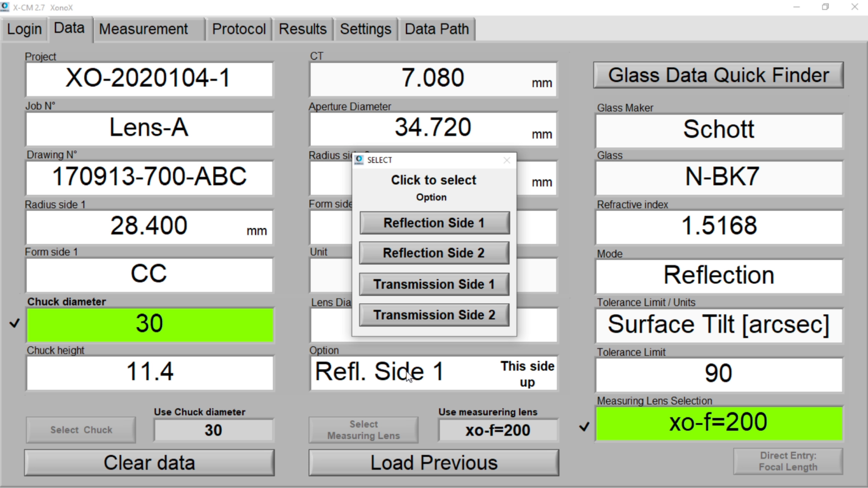Image resolution: width=868 pixels, height=488 pixels.
Task: Open Glass Data Quick Finder
Action: point(718,75)
